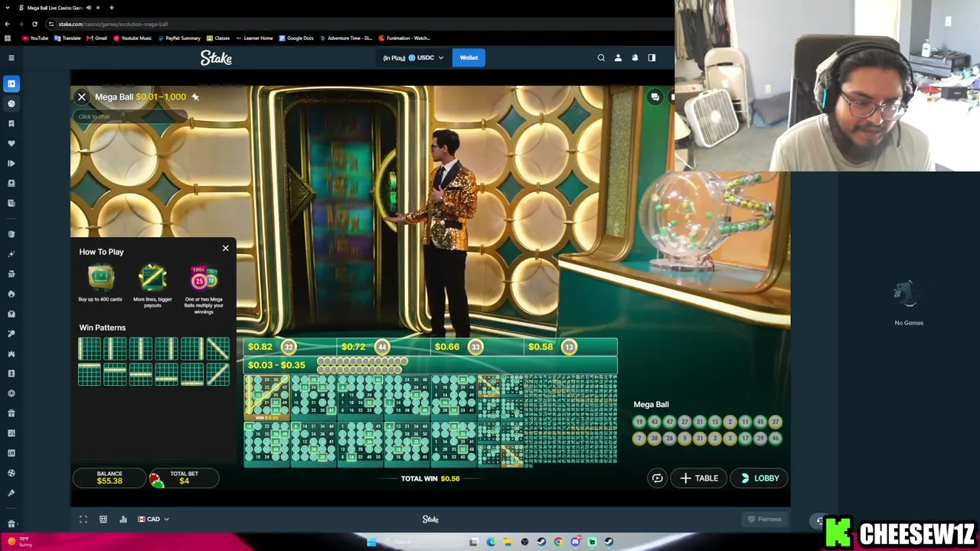Select the Mega Balls multiply winnings tip

[204, 289]
